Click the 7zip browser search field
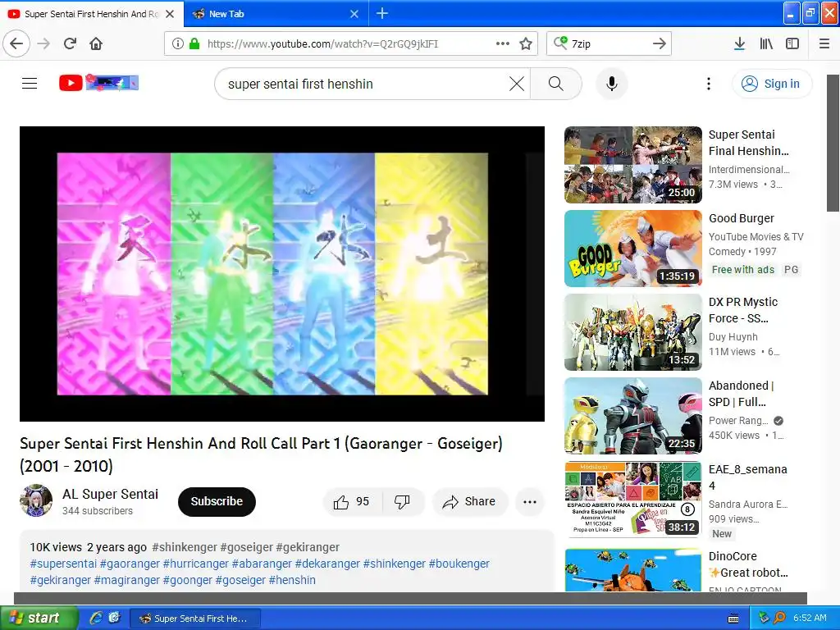Image resolution: width=840 pixels, height=630 pixels. (x=608, y=43)
